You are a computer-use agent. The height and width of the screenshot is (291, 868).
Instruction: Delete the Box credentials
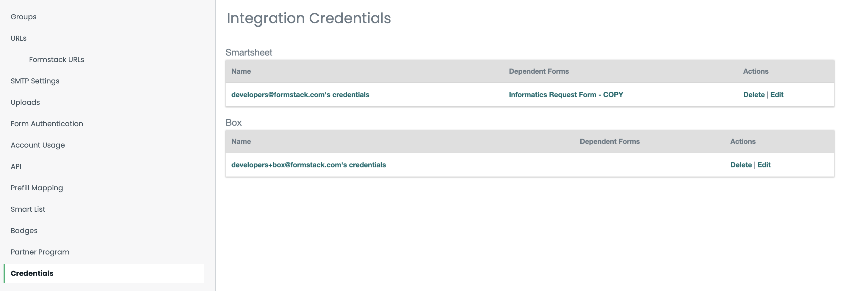741,165
